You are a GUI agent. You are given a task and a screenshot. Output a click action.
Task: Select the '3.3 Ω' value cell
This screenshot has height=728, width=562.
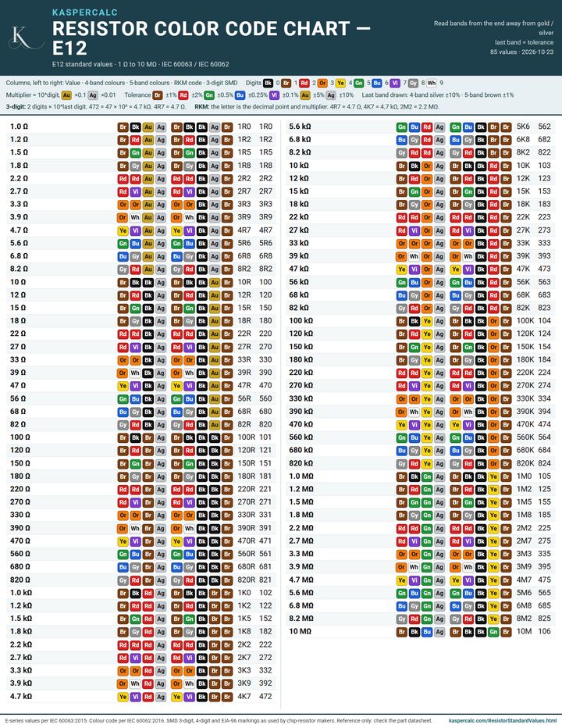pos(19,205)
